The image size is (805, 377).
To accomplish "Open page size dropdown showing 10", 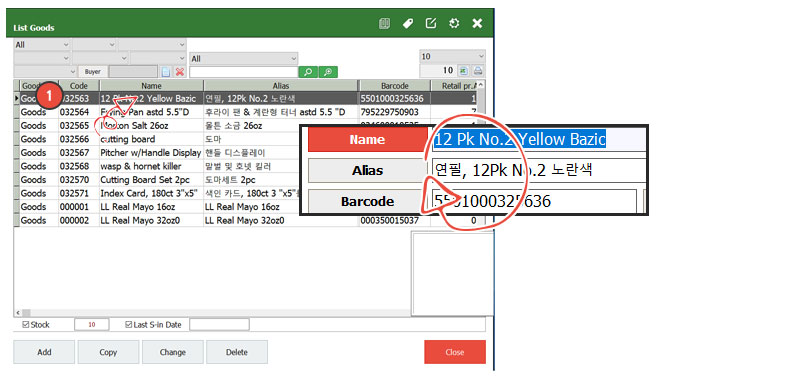I will [452, 55].
